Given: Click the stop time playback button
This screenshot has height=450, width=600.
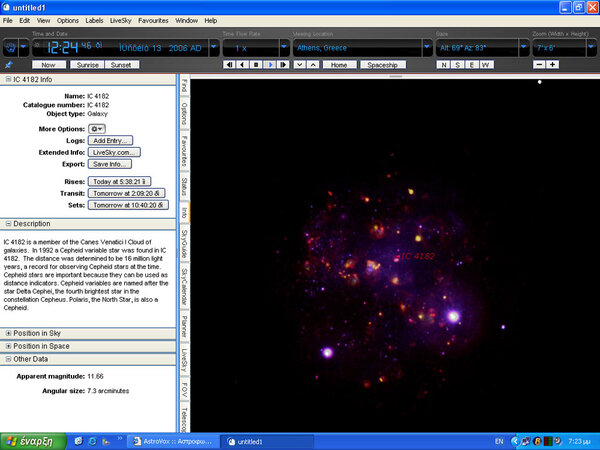Looking at the screenshot, I should pyautogui.click(x=256, y=64).
